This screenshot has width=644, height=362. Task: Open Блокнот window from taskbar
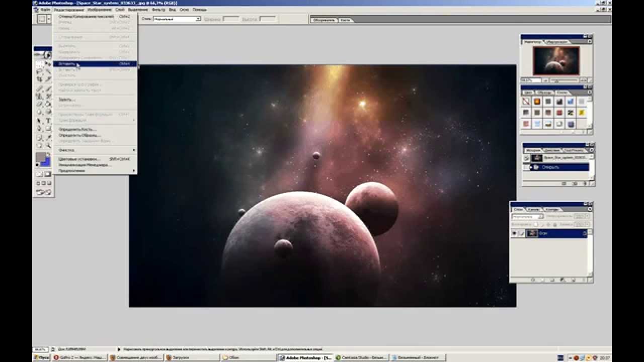tap(418, 357)
